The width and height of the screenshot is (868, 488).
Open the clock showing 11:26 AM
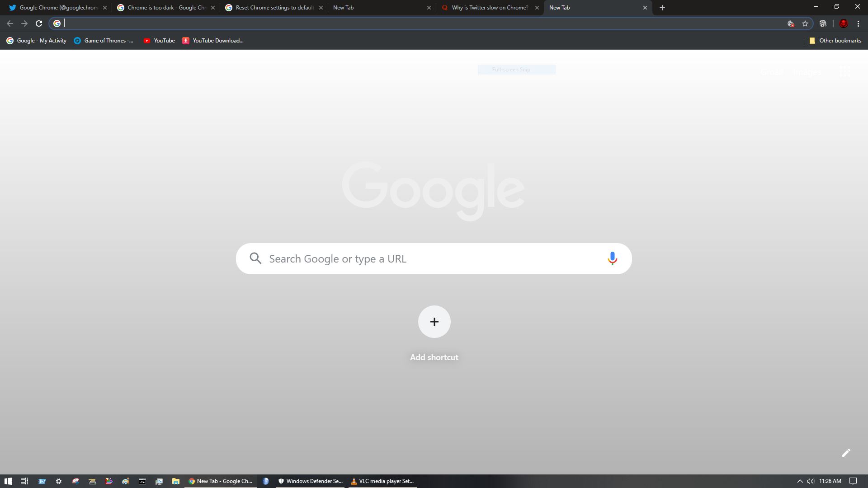point(830,481)
